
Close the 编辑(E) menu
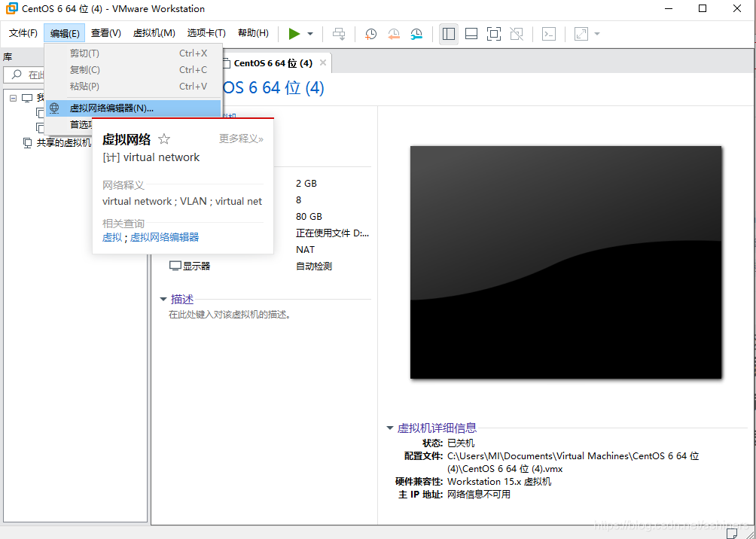[x=65, y=33]
